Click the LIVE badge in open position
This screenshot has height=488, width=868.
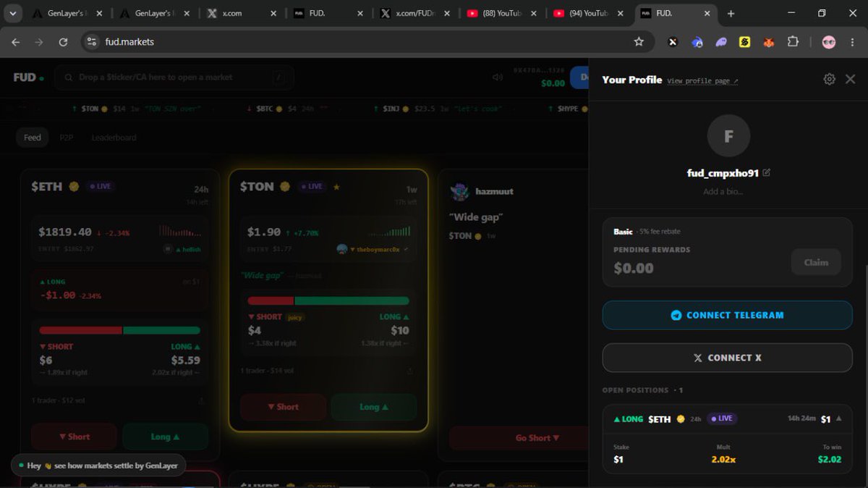point(722,418)
